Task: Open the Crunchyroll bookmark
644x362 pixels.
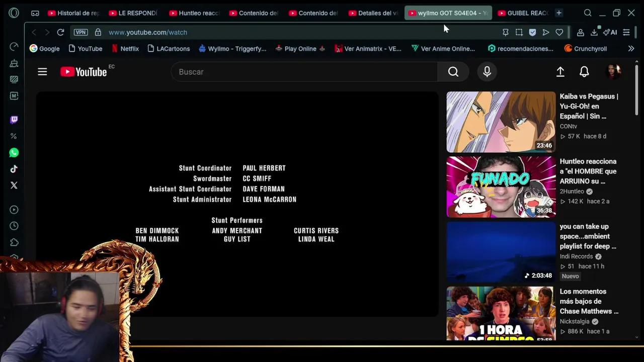Action: tap(585, 49)
